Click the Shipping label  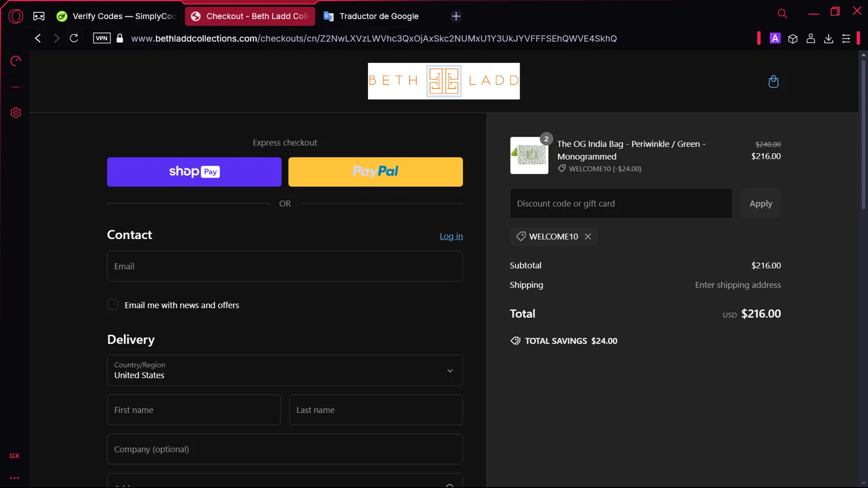coord(527,285)
